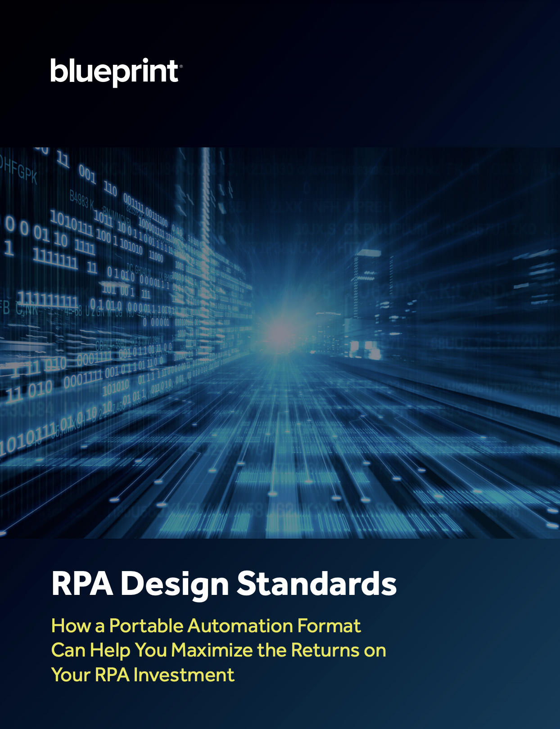Select the word "Standards" in the title
Screen dimensions: 560x729
[316, 584]
